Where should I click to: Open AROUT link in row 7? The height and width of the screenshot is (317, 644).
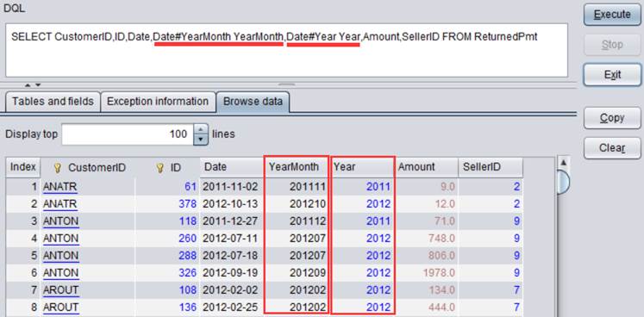point(61,290)
